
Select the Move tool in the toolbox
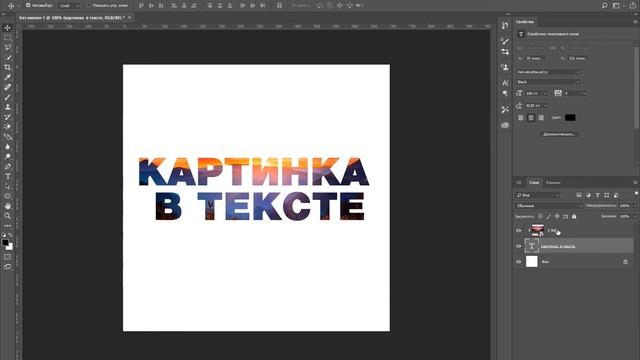[7, 28]
